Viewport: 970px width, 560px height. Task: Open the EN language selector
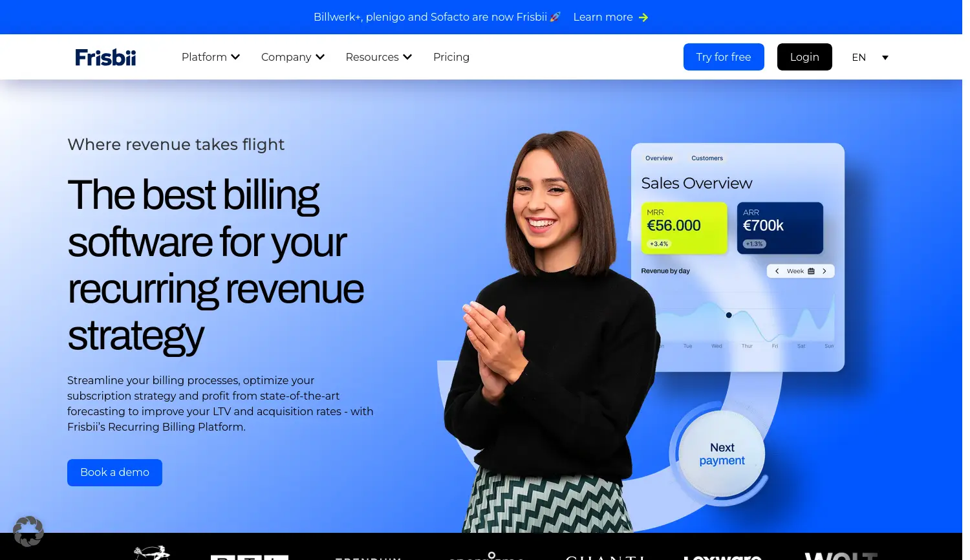(870, 58)
